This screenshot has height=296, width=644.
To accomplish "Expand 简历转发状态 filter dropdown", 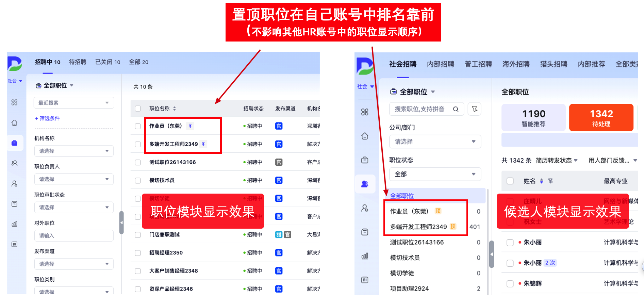I will (557, 160).
